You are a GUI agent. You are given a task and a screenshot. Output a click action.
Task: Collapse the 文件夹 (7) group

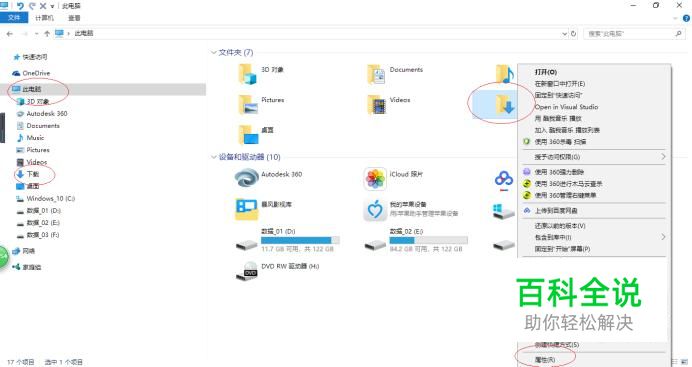pyautogui.click(x=214, y=52)
